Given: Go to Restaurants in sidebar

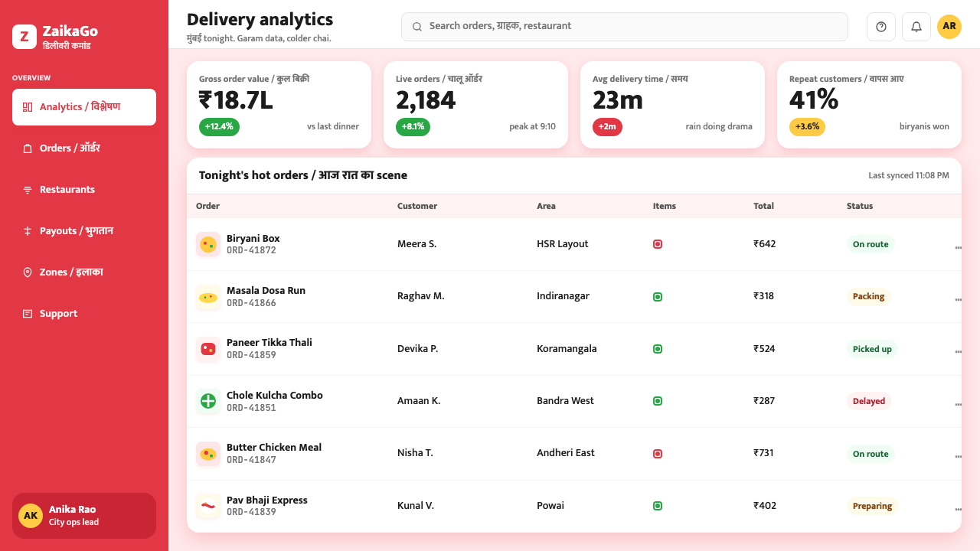Looking at the screenshot, I should click(84, 190).
